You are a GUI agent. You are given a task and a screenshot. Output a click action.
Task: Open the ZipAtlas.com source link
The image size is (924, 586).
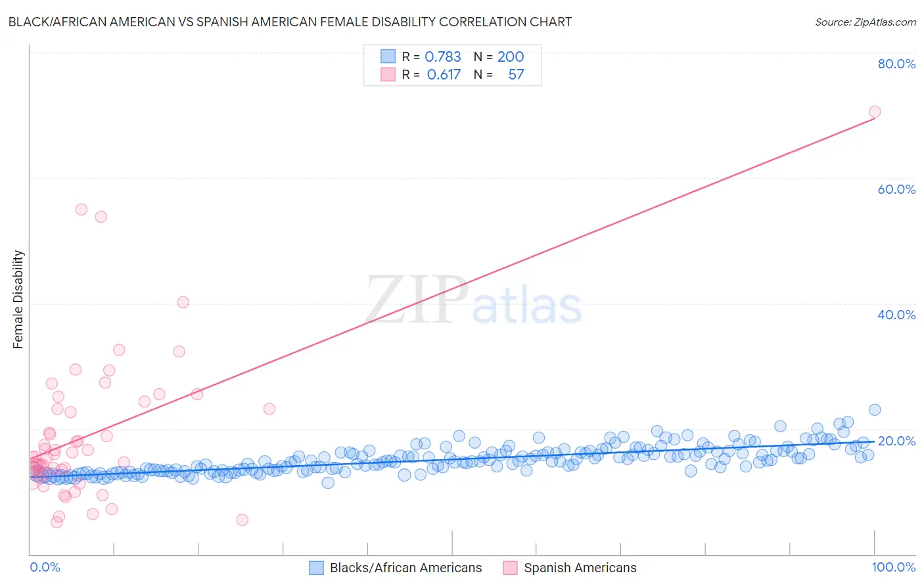pos(865,22)
